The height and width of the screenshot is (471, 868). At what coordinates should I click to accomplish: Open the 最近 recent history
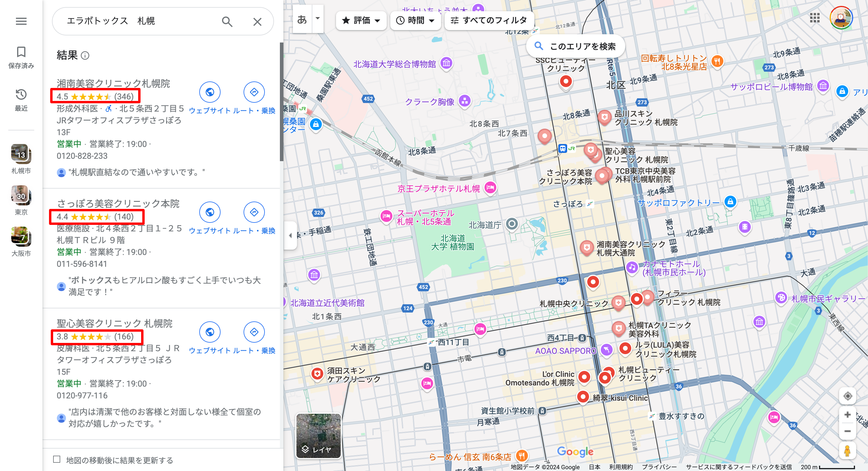coord(21,100)
